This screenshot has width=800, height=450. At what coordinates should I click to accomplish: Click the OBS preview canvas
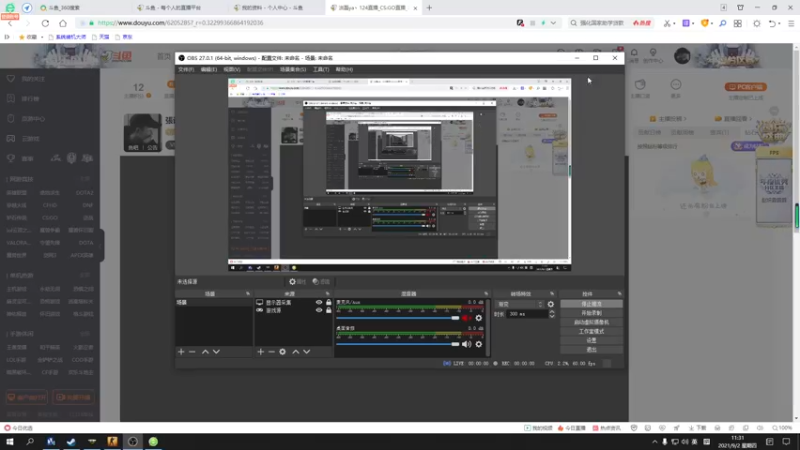[399, 174]
